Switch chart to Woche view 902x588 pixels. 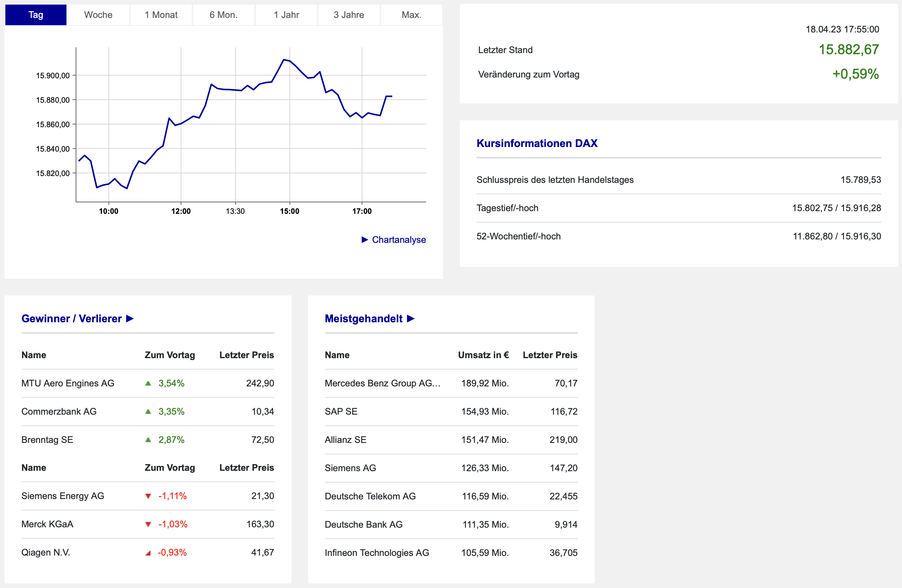(x=98, y=15)
